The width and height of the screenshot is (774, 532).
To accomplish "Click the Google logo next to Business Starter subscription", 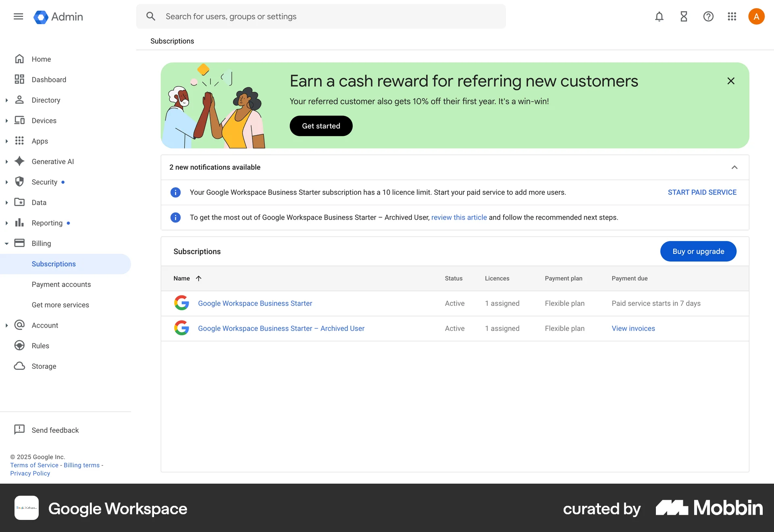I will pos(182,303).
